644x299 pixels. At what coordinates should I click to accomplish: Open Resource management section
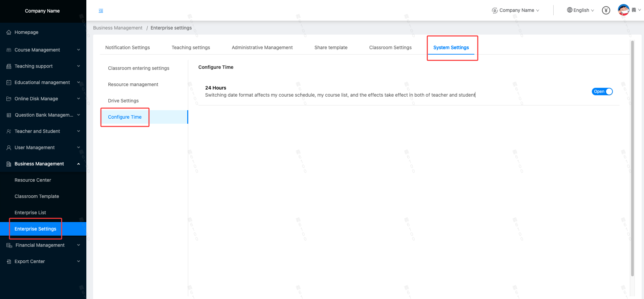pos(133,84)
